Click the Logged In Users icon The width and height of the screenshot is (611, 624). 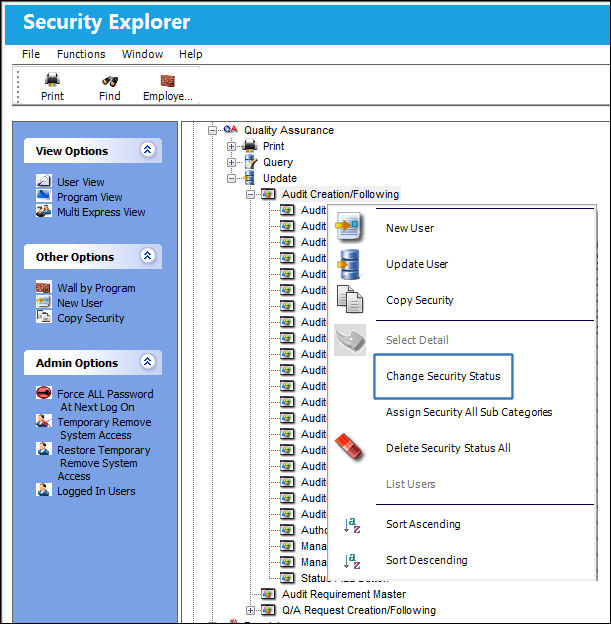(43, 489)
